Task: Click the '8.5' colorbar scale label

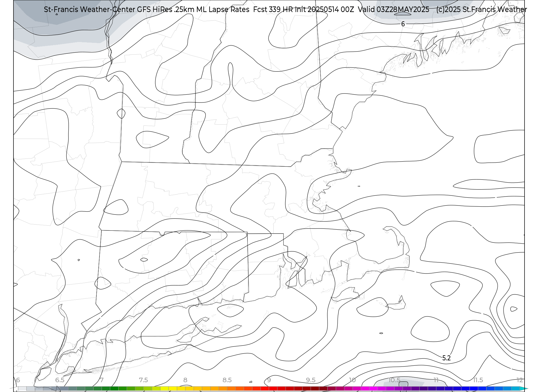Action: pyautogui.click(x=227, y=380)
